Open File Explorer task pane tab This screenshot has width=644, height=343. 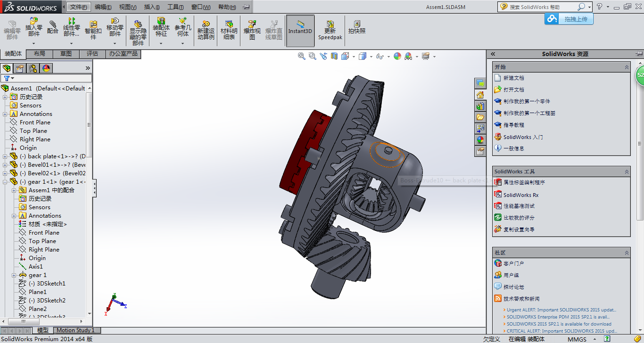[480, 117]
